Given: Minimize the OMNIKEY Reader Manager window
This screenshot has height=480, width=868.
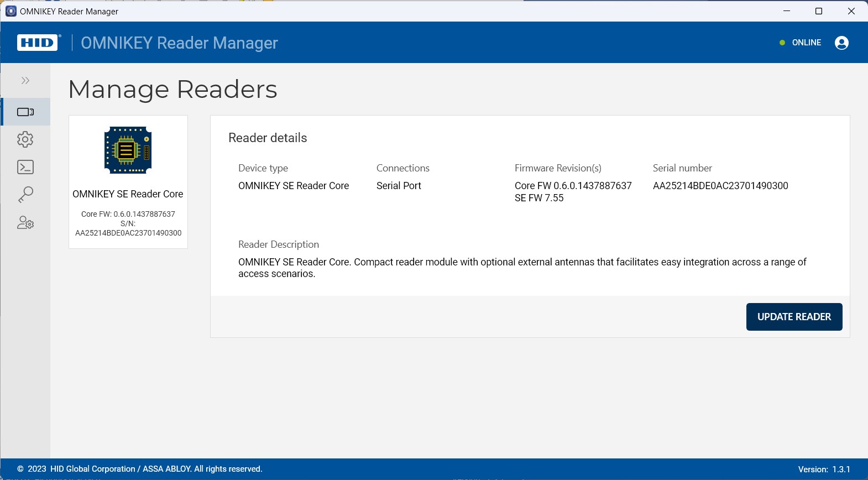Looking at the screenshot, I should pos(787,11).
